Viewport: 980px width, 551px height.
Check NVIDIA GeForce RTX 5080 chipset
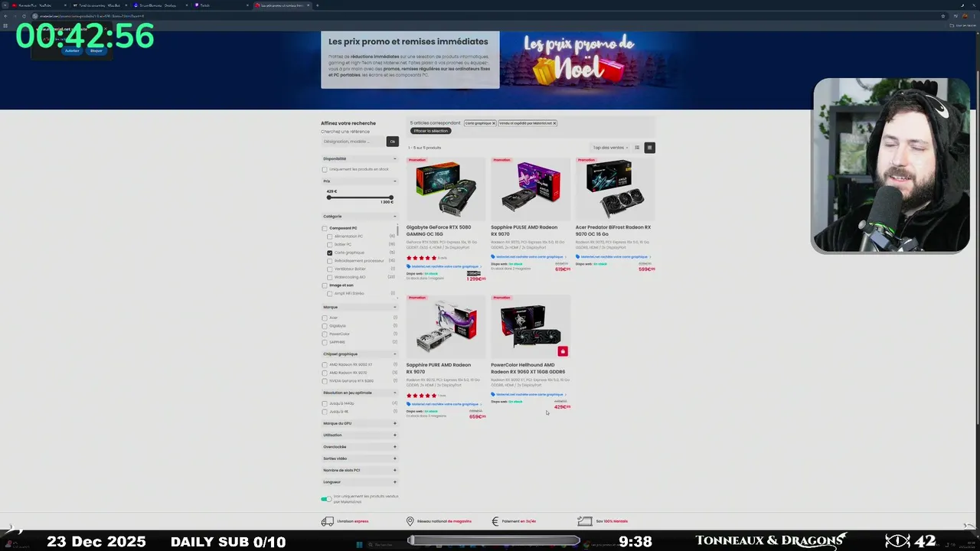[325, 381]
